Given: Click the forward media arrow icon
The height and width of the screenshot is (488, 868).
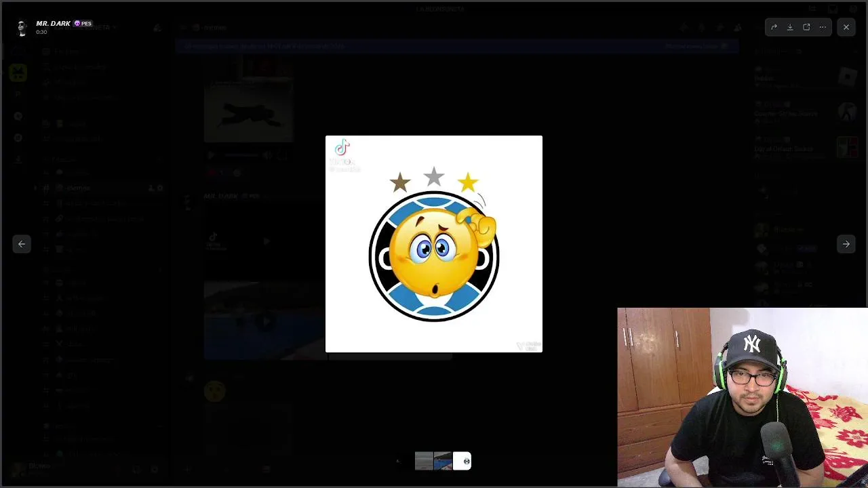Looking at the screenshot, I should [x=774, y=27].
